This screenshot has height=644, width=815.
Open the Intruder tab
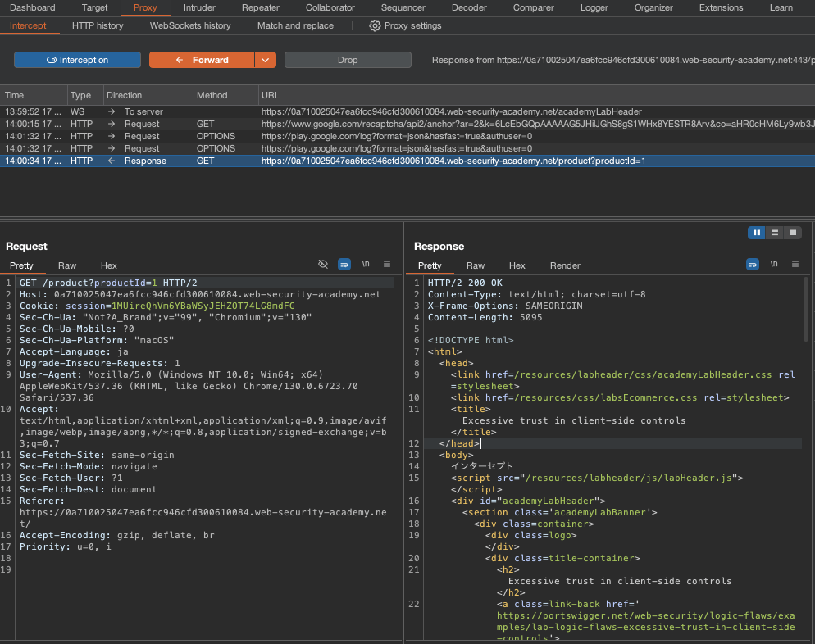[x=199, y=8]
